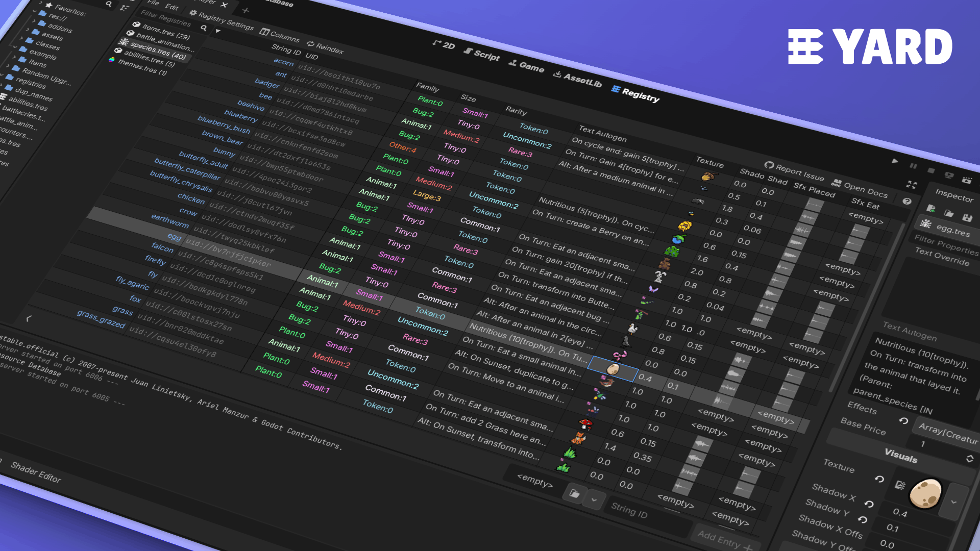
Task: Expand the registry grid to fullscreen
Action: (x=912, y=185)
